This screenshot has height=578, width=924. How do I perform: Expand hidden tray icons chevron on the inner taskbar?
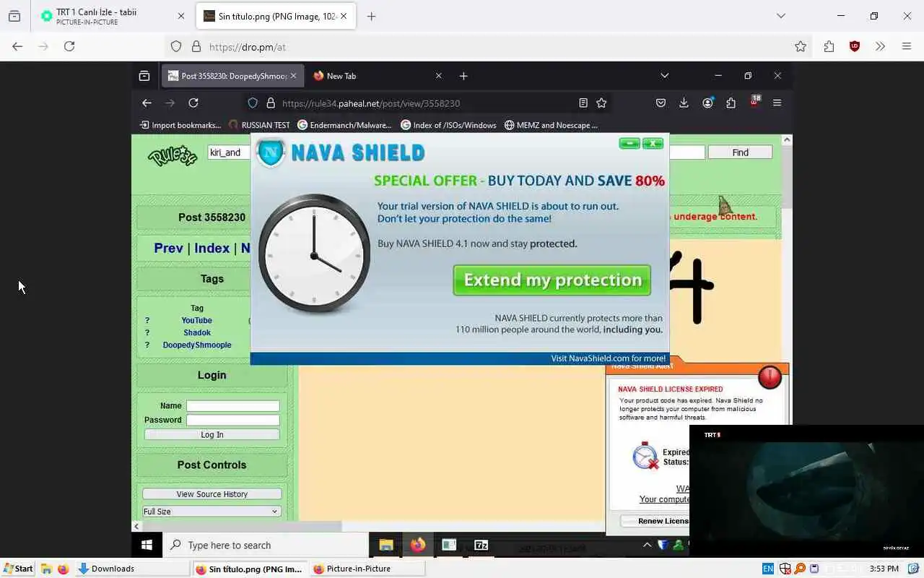click(x=648, y=545)
